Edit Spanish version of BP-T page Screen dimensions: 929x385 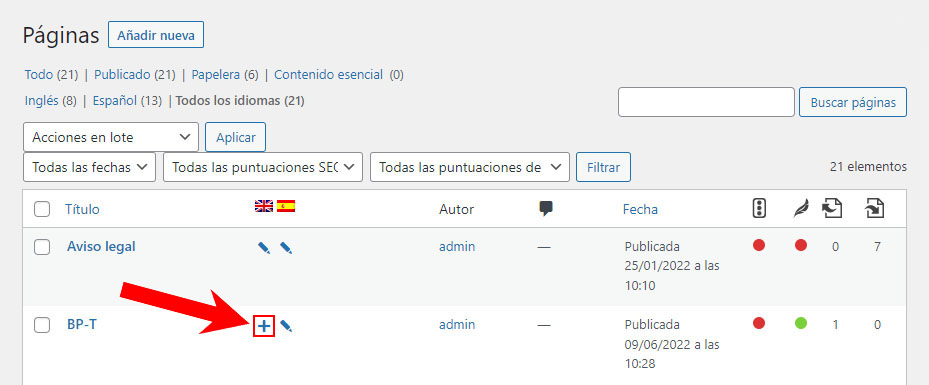coord(286,326)
